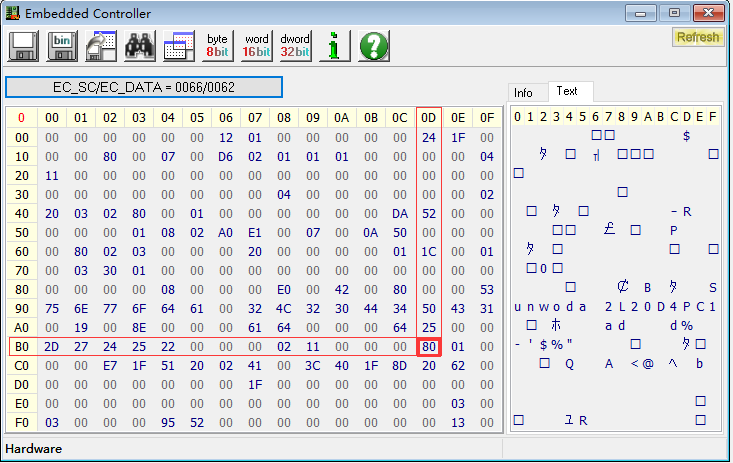Screen dimensions: 733x463
Task: Click the EC_SC/EC_DATA field
Action: tap(144, 87)
